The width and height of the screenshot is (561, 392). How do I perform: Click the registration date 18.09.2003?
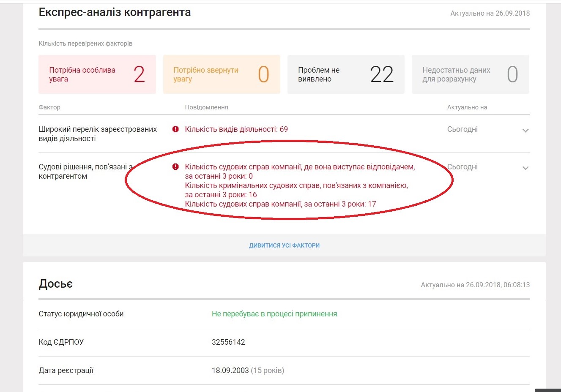230,370
